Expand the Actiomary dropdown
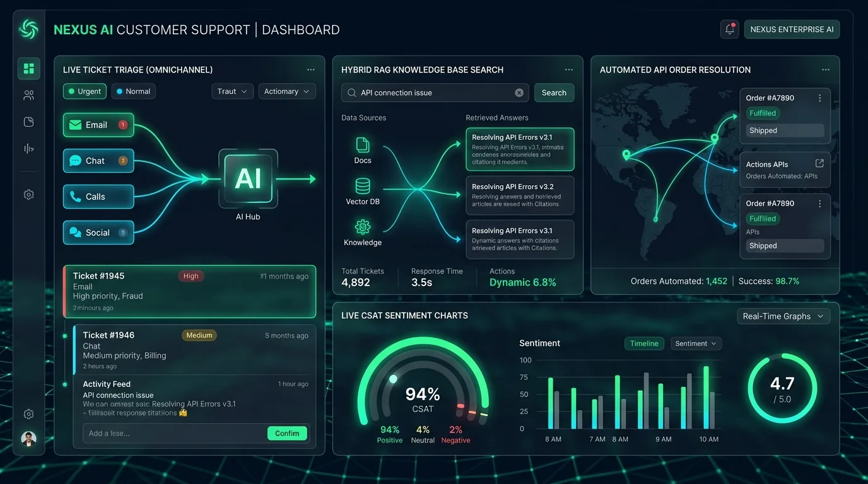 click(287, 91)
